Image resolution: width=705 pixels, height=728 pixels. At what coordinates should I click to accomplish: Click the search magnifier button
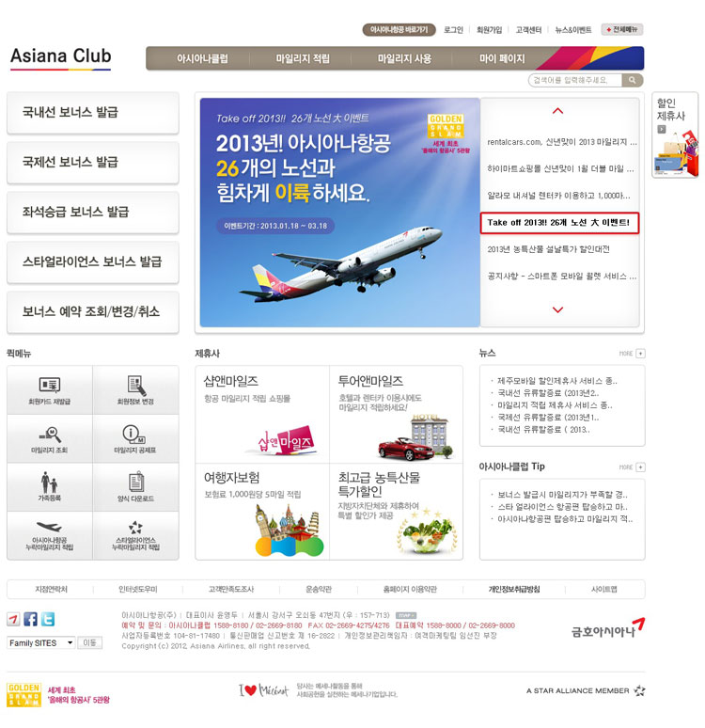click(632, 80)
